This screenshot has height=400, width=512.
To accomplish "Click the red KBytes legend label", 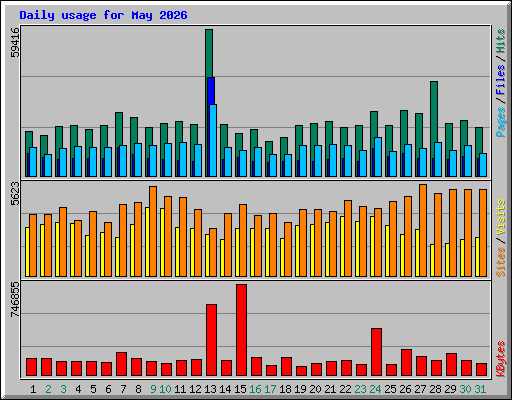I will click(501, 359).
